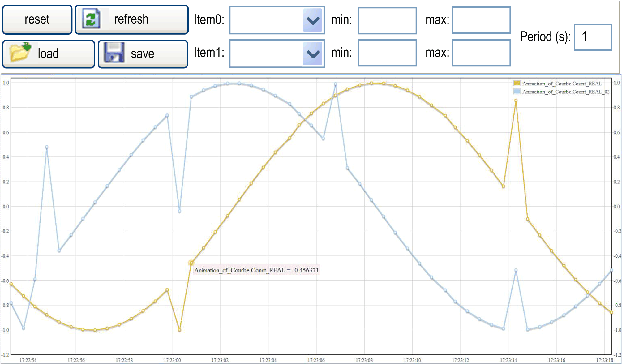The width and height of the screenshot is (622, 364).
Task: Click the open folder load icon
Action: pyautogui.click(x=20, y=52)
